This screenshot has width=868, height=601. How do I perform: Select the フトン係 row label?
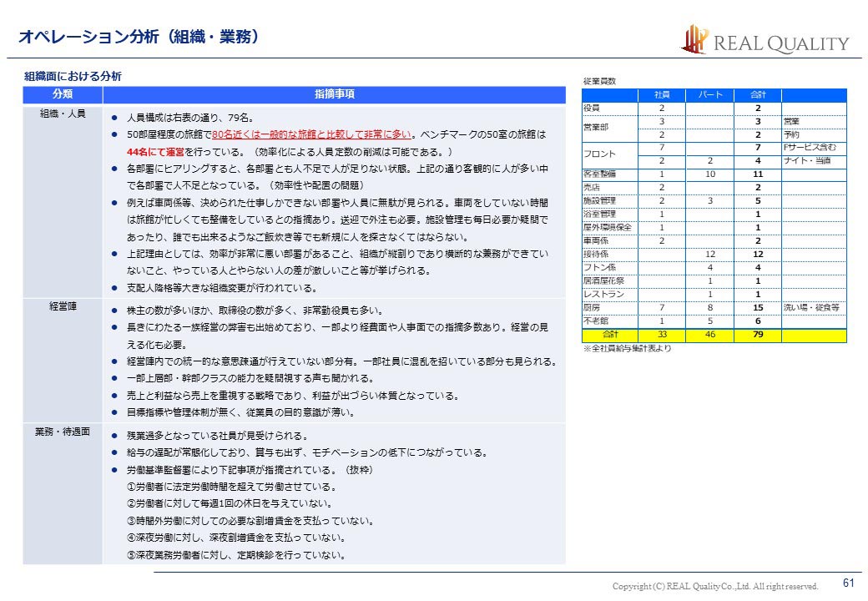coord(599,267)
